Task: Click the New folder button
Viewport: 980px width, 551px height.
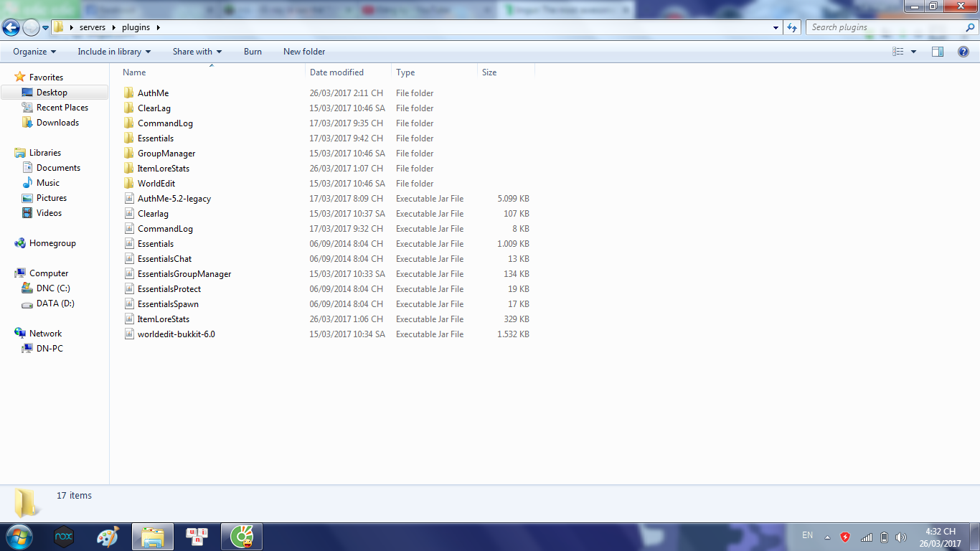Action: pyautogui.click(x=304, y=52)
